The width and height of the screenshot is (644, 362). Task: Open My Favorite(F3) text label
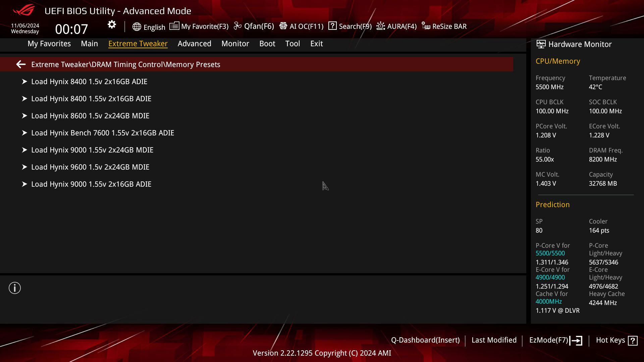click(x=205, y=26)
